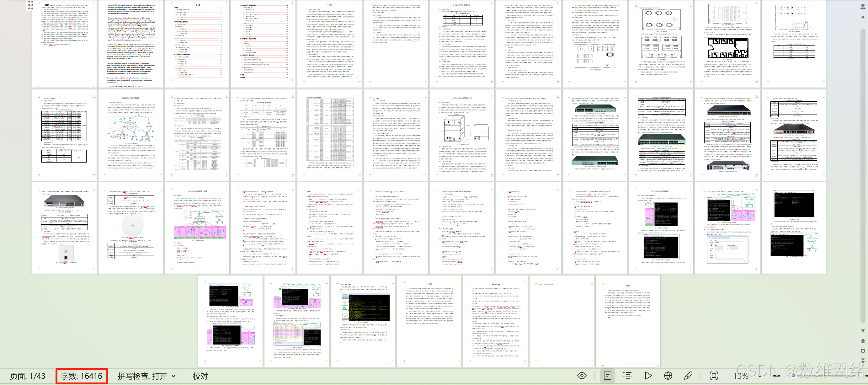Click the play reading mode icon
The image size is (868, 385).
[x=648, y=376]
